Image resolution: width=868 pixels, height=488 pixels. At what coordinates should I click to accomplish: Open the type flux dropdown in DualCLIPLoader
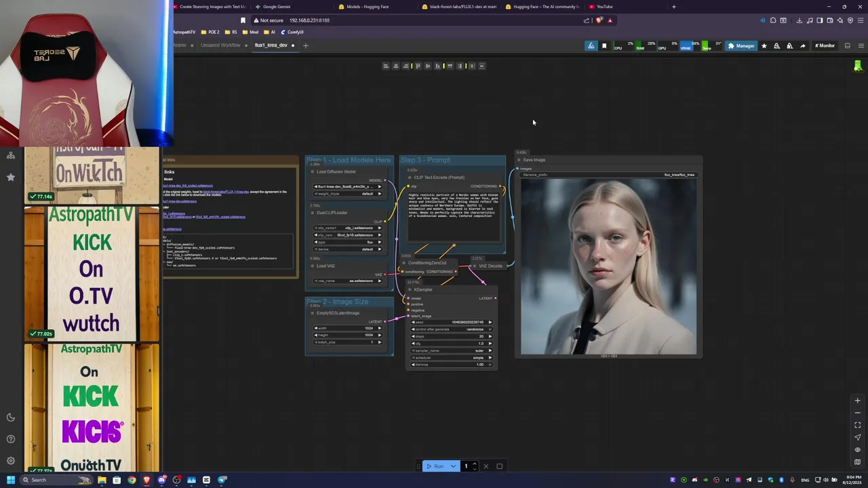(348, 242)
